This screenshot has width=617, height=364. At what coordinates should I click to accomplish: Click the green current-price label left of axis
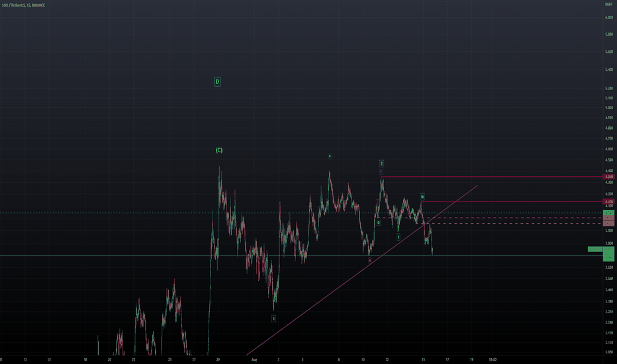coord(595,249)
